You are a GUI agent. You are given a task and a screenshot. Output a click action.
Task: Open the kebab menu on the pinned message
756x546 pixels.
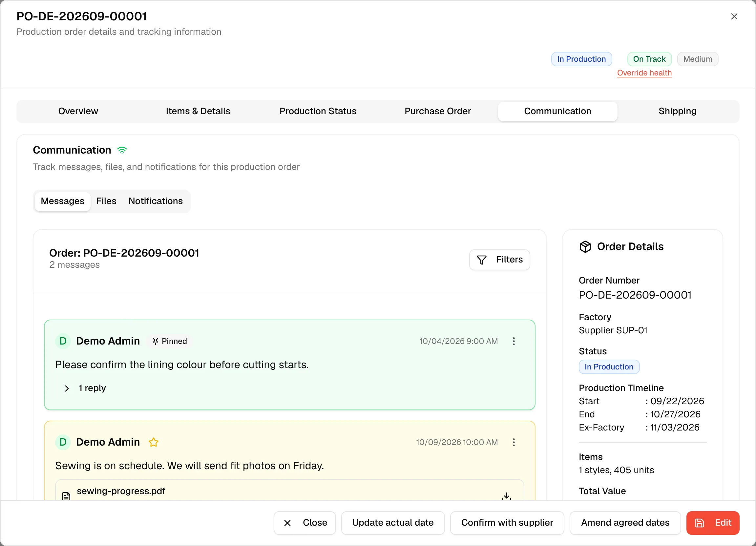[514, 341]
